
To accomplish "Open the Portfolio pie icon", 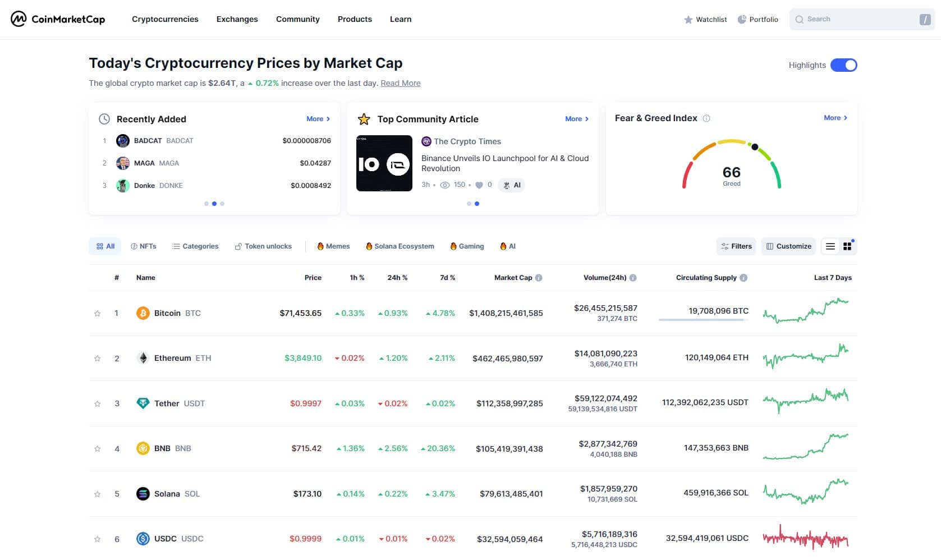I will tap(742, 19).
